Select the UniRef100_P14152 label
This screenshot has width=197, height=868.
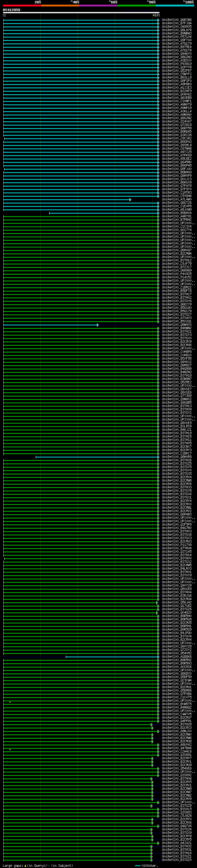coord(177,277)
